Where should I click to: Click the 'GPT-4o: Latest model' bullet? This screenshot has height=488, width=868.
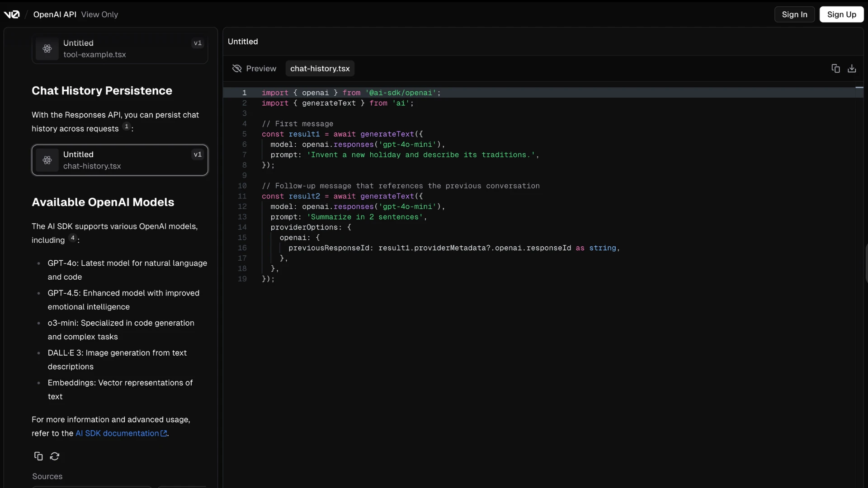pyautogui.click(x=127, y=270)
